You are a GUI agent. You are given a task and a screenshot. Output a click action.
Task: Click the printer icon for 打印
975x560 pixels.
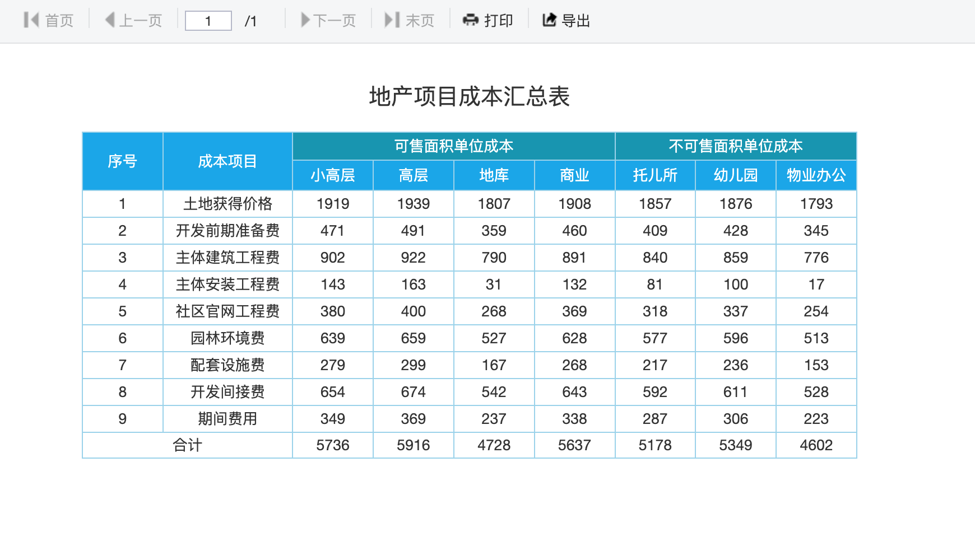click(x=470, y=21)
